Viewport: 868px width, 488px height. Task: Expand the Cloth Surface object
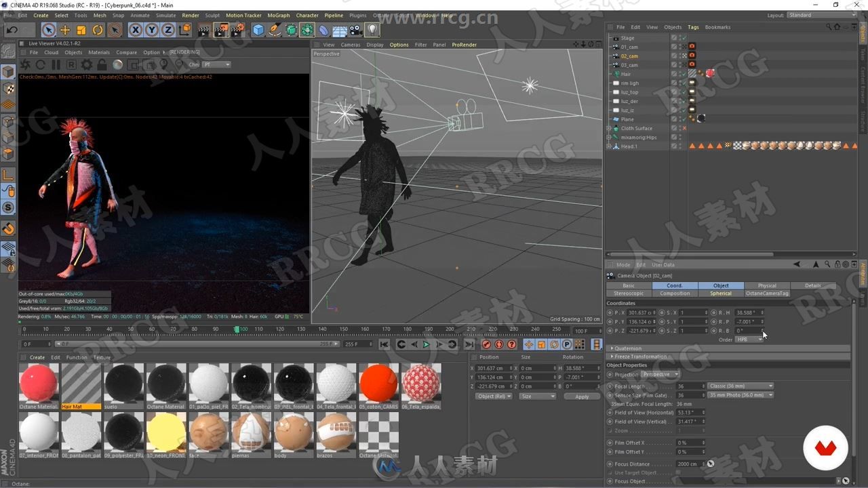(609, 128)
